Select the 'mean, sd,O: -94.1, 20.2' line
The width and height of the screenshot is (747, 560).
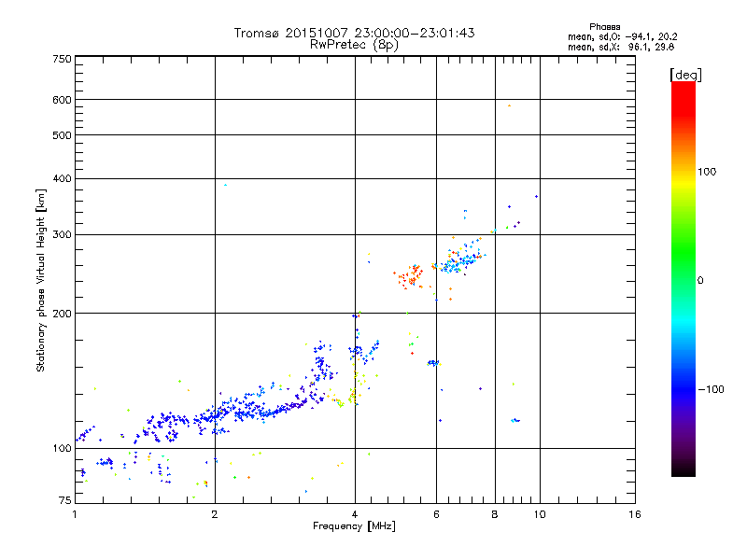(622, 36)
